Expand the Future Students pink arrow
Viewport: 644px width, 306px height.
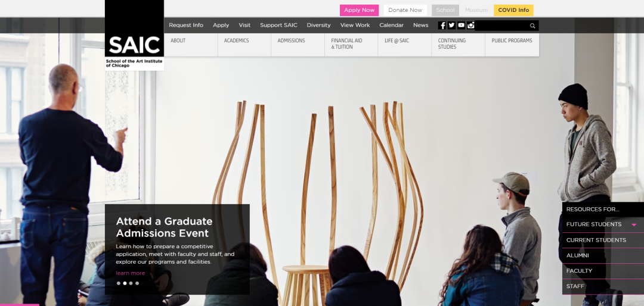click(x=634, y=225)
